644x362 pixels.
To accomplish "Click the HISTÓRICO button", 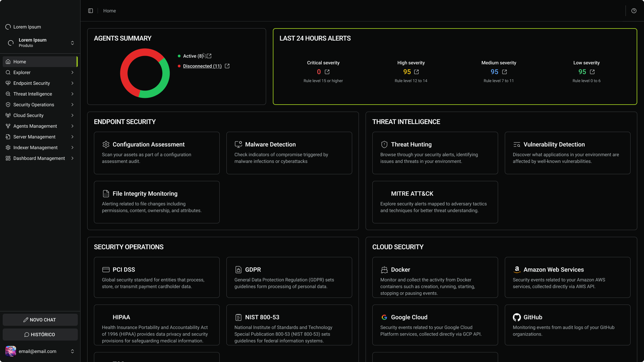I will (40, 335).
